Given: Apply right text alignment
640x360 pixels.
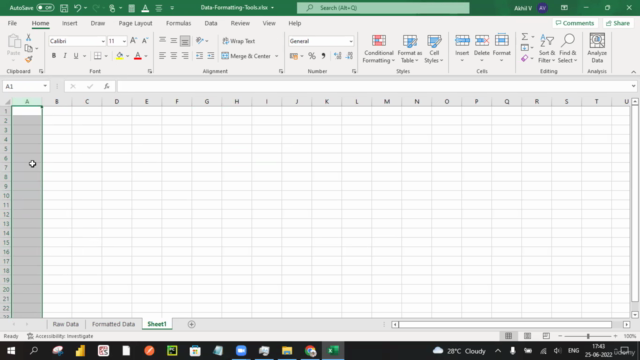Looking at the screenshot, I should pos(185,56).
